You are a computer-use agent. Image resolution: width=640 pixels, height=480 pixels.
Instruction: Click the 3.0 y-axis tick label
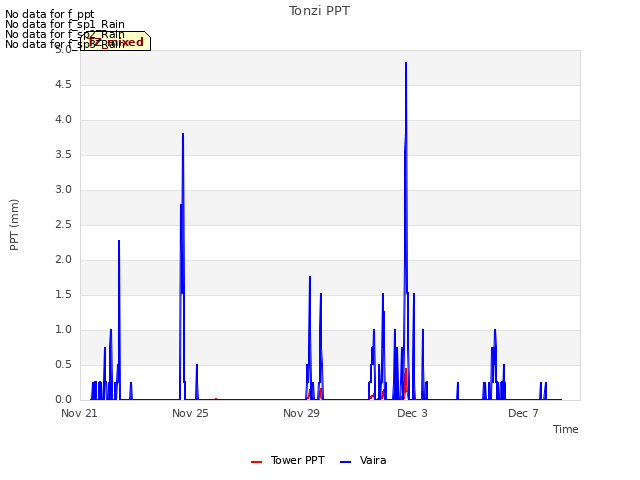point(63,189)
